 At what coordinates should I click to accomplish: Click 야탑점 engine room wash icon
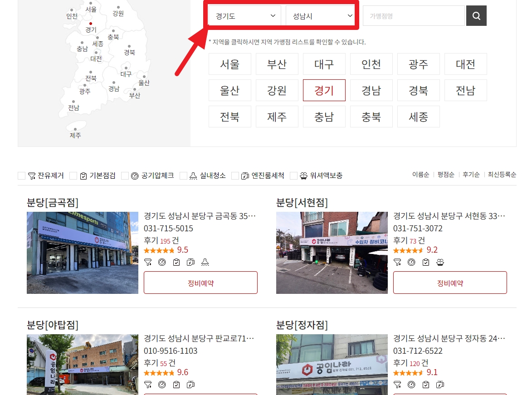pyautogui.click(x=190, y=385)
